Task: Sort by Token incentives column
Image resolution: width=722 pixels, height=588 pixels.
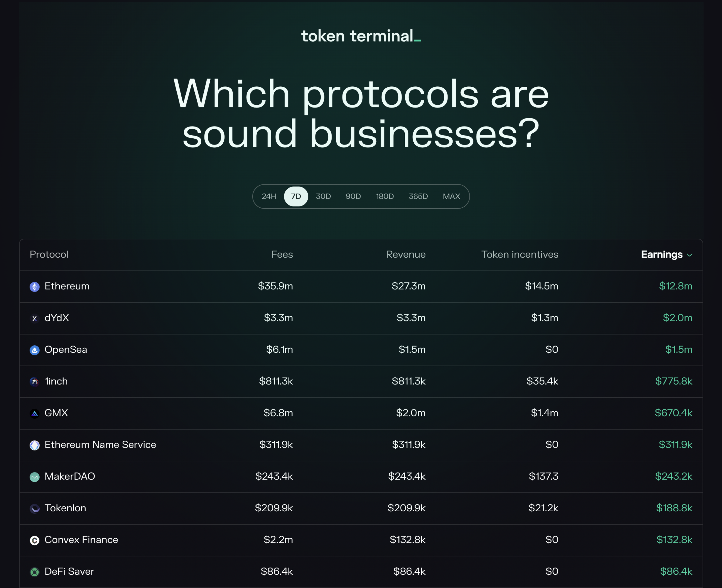Action: point(519,254)
